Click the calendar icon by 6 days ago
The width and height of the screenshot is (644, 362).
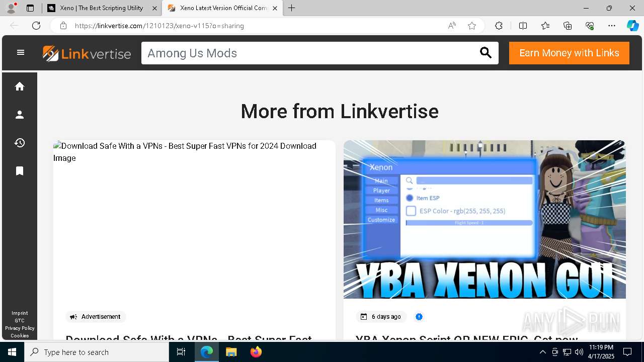(x=364, y=317)
